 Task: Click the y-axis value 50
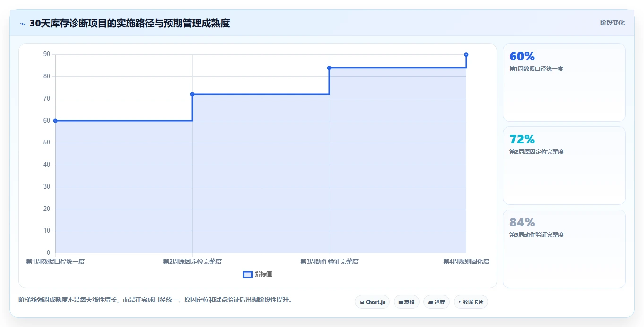tap(47, 143)
